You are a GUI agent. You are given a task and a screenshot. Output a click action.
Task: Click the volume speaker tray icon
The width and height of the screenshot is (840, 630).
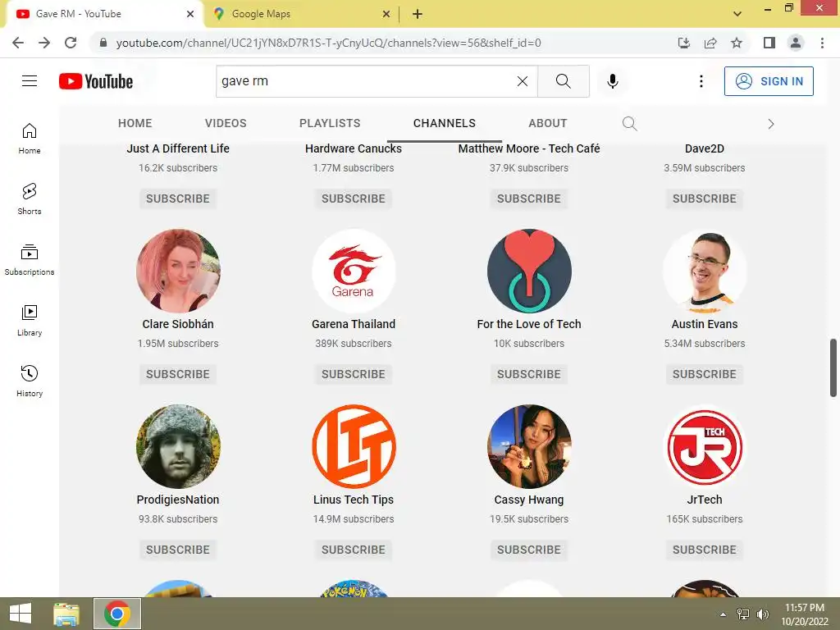pyautogui.click(x=762, y=614)
